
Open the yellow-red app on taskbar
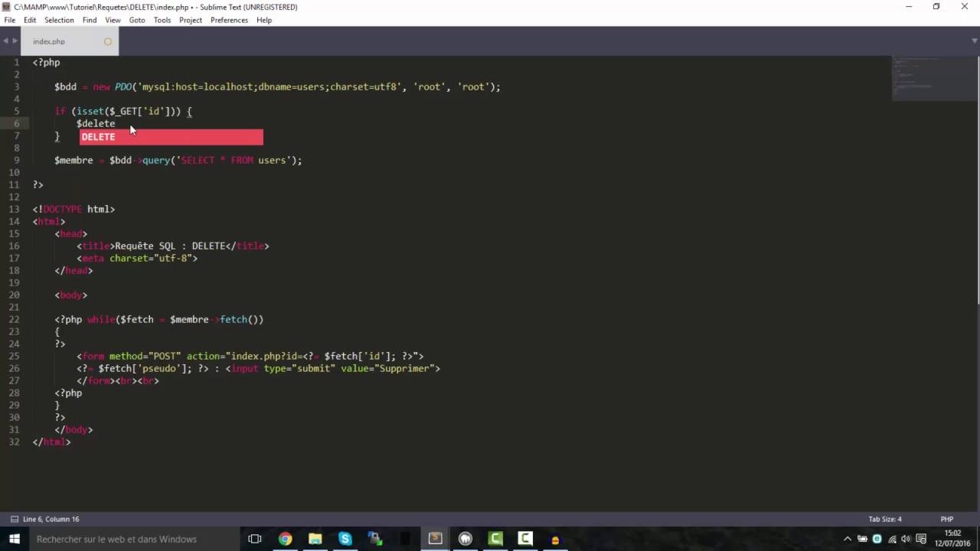tap(555, 539)
